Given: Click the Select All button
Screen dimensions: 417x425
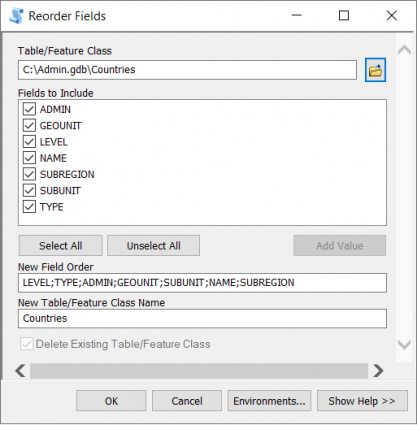Looking at the screenshot, I should tap(60, 246).
